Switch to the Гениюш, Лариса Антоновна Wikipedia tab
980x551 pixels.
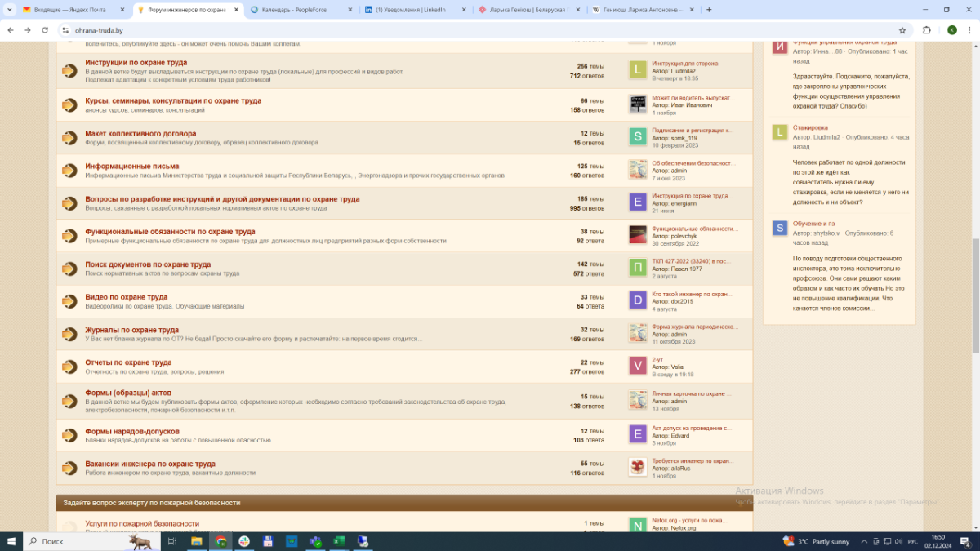[641, 10]
